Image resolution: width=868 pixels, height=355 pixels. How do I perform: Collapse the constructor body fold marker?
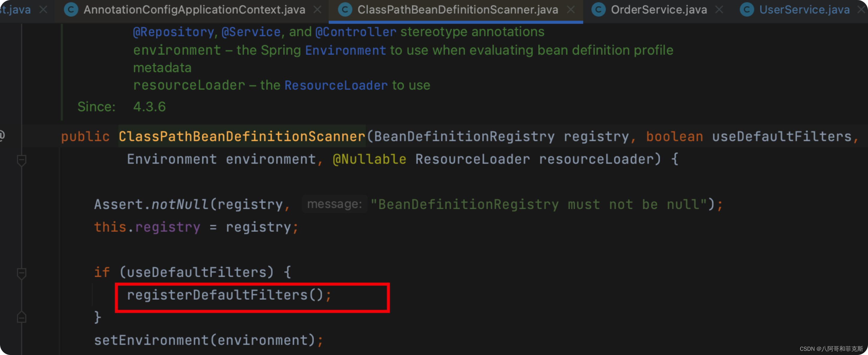(x=22, y=160)
